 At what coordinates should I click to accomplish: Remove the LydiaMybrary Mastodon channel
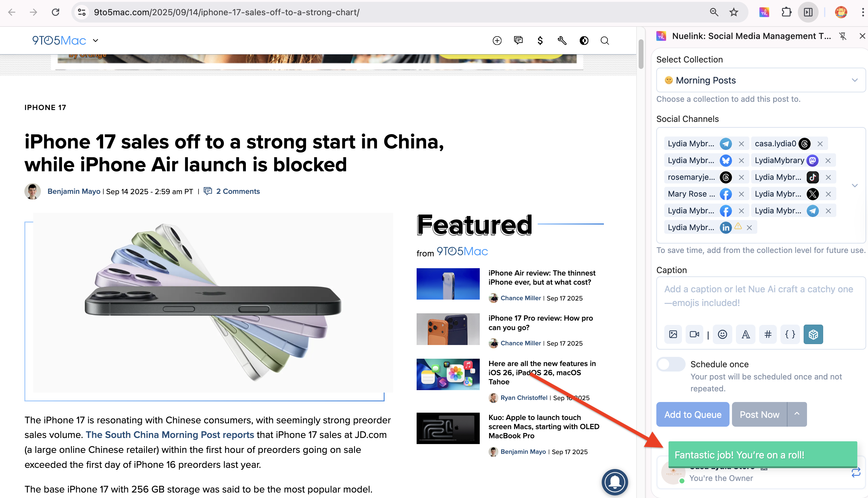click(828, 160)
